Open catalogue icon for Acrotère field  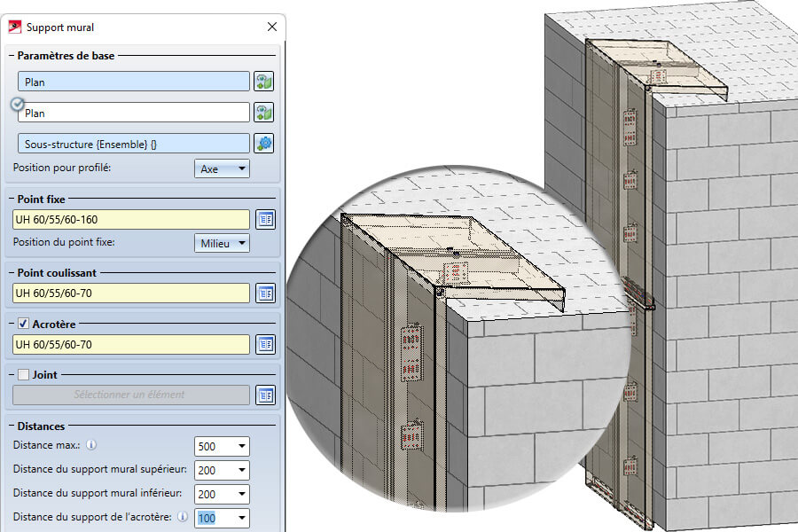[266, 344]
